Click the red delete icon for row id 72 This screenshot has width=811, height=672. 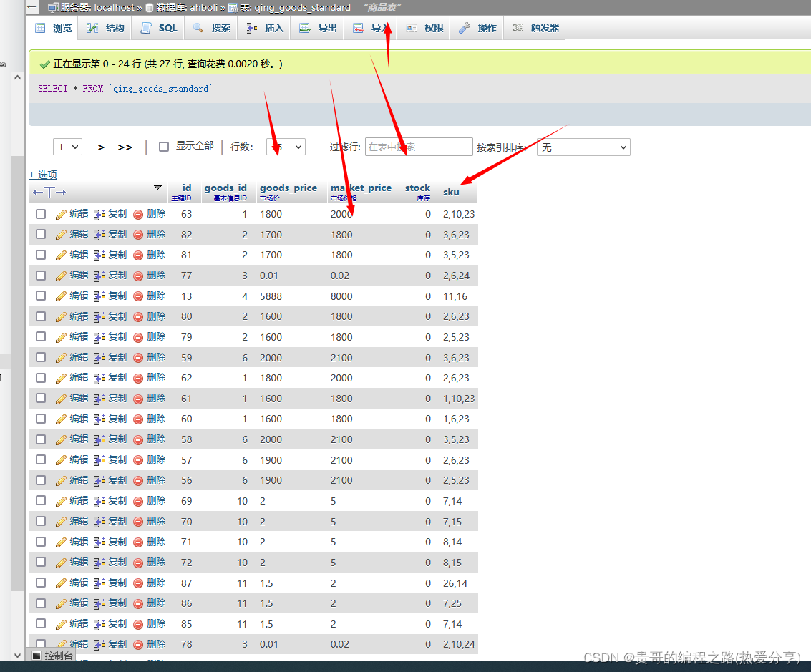pos(138,563)
